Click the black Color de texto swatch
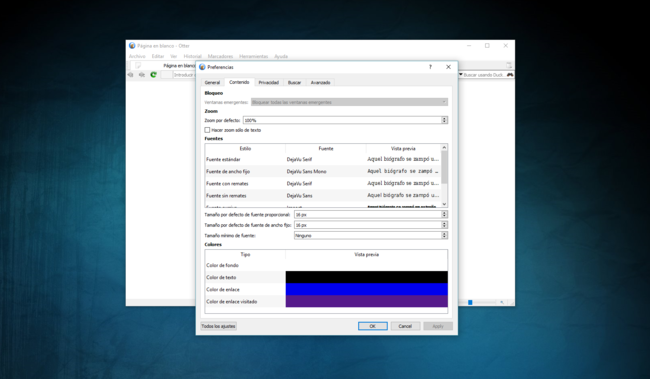 tap(366, 277)
